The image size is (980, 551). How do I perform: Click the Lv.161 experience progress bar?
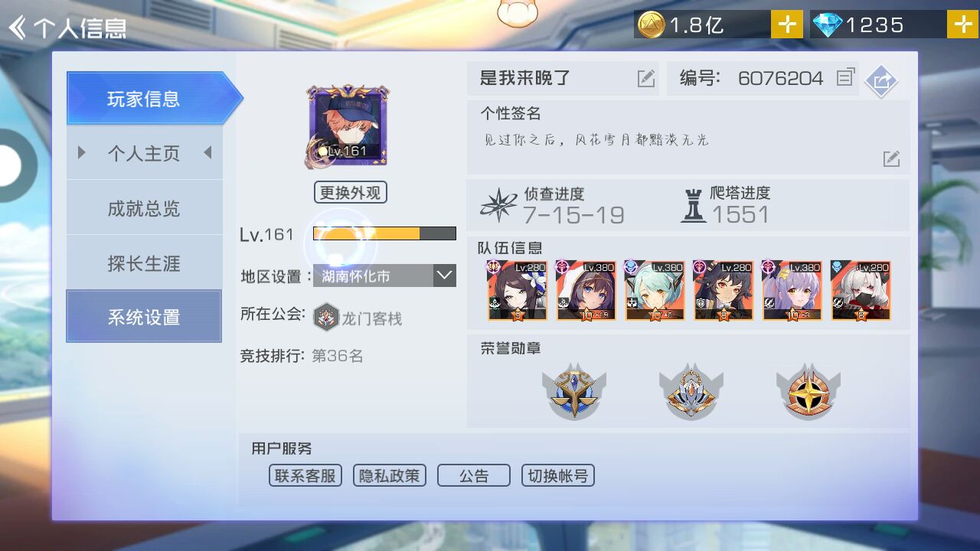point(384,233)
